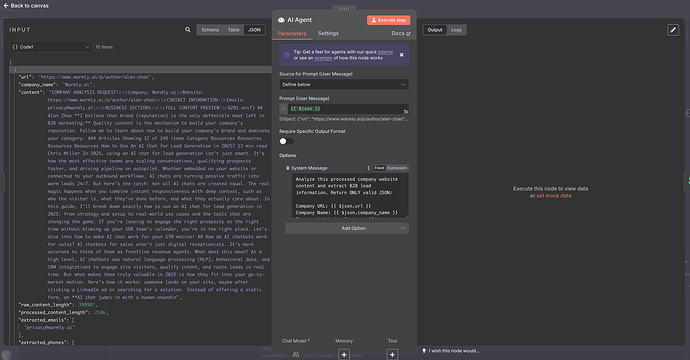This screenshot has height=360, width=690.
Task: Add a Memory sub-node with plus
Action: (x=344, y=354)
